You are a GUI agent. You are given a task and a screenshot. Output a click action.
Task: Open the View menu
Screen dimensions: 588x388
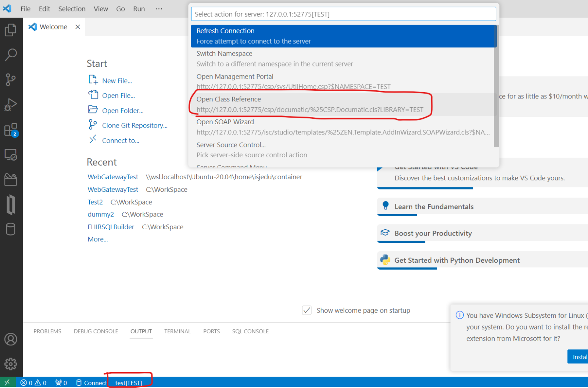point(101,9)
